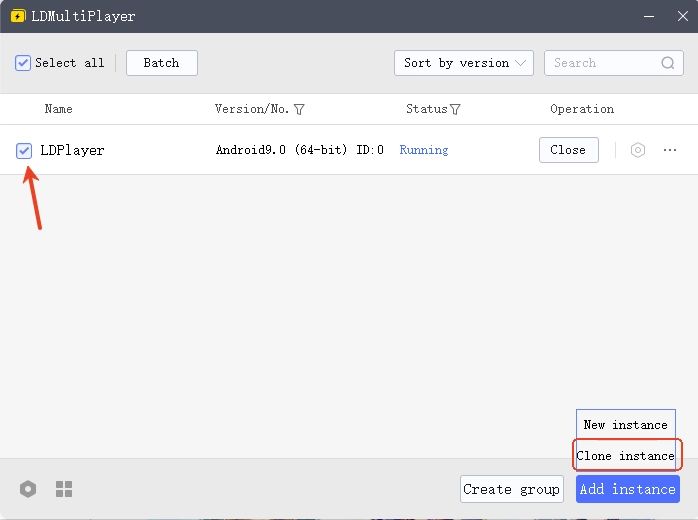
Task: Click Android9.0 (64-bit) ID:0 text
Action: click(300, 150)
